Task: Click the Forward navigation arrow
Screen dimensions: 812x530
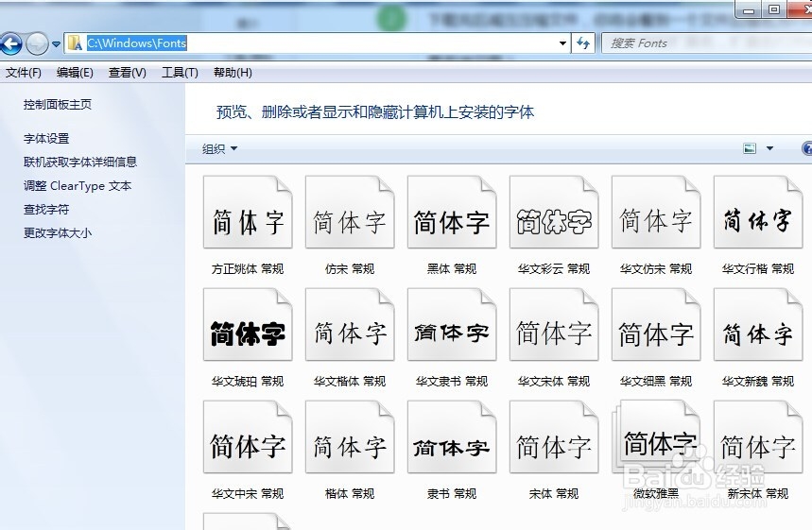Action: point(37,43)
